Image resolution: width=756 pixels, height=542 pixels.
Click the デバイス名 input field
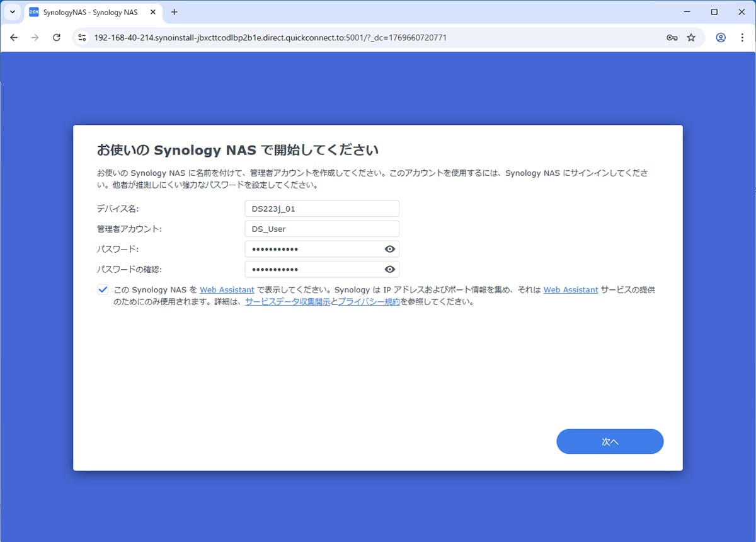pyautogui.click(x=321, y=209)
